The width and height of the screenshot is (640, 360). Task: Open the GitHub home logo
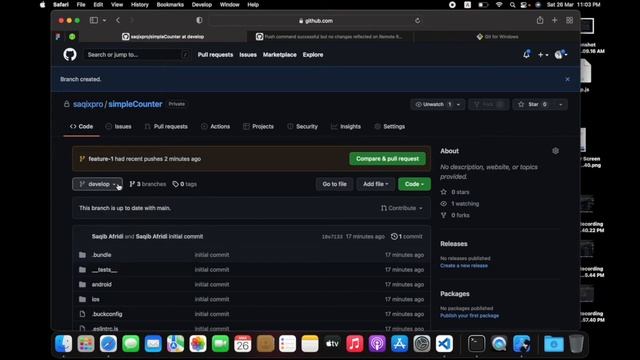(70, 54)
